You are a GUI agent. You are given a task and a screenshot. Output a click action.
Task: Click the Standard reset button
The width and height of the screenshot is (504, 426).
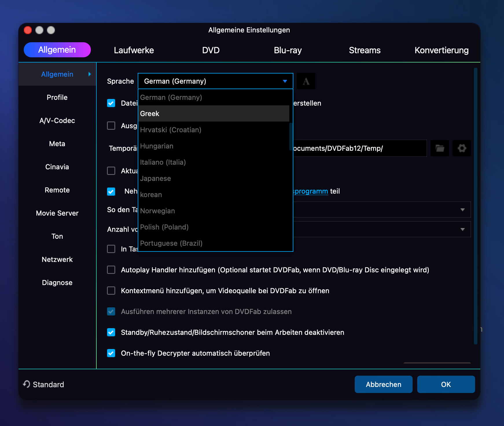[44, 384]
